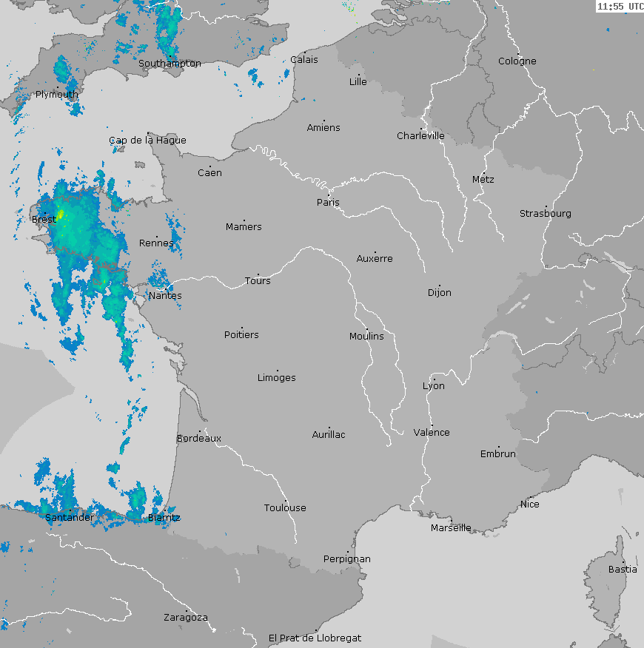Select the Cap de la Hague label
This screenshot has width=644, height=648.
click(x=147, y=140)
